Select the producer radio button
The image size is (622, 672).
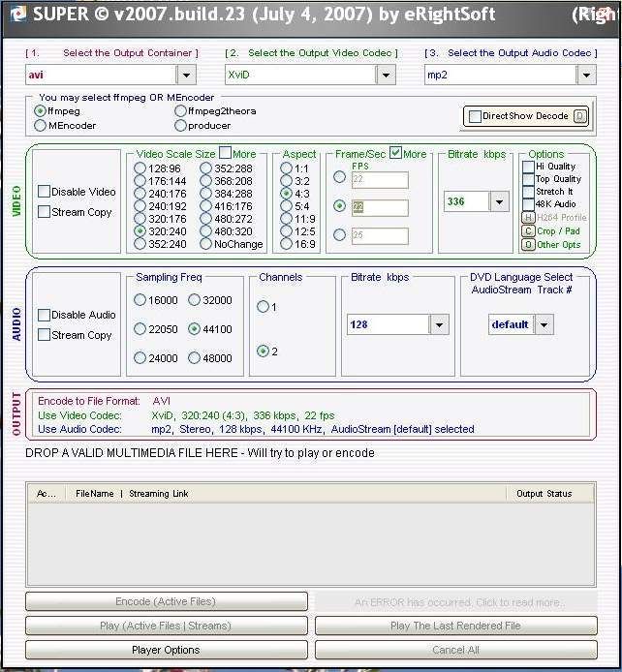pyautogui.click(x=180, y=126)
